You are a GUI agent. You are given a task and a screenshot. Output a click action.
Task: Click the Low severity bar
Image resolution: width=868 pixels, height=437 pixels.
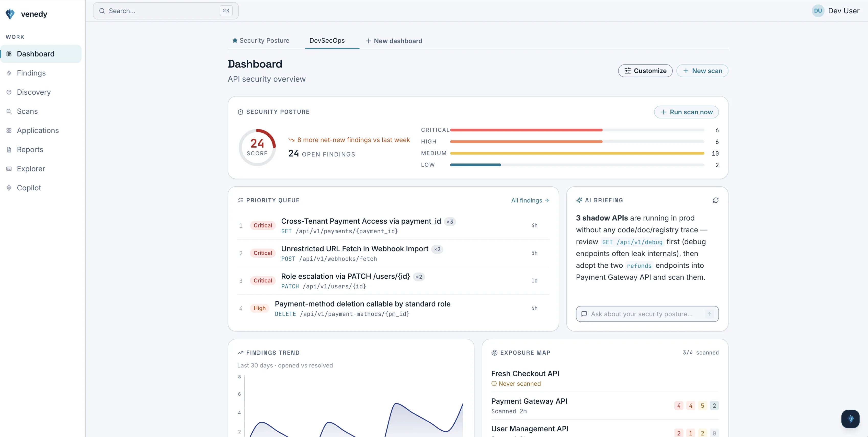(577, 165)
